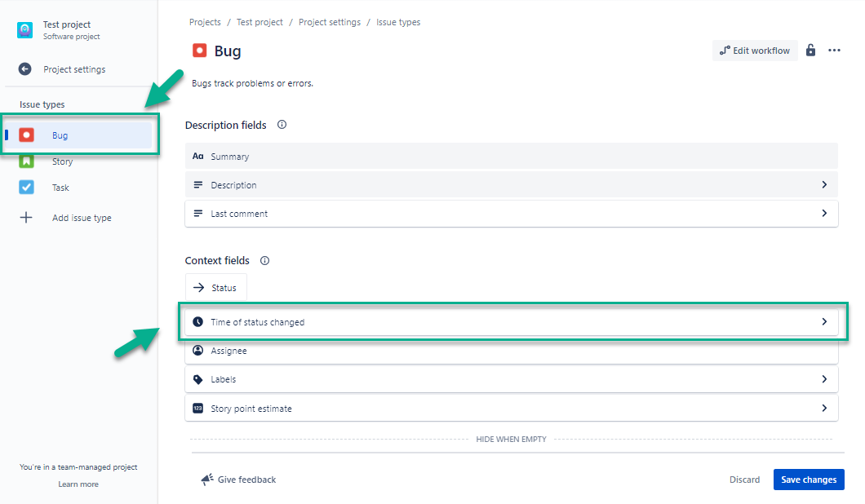Viewport: 865px width, 504px height.
Task: Click the info icon beside Description fields
Action: pos(282,125)
